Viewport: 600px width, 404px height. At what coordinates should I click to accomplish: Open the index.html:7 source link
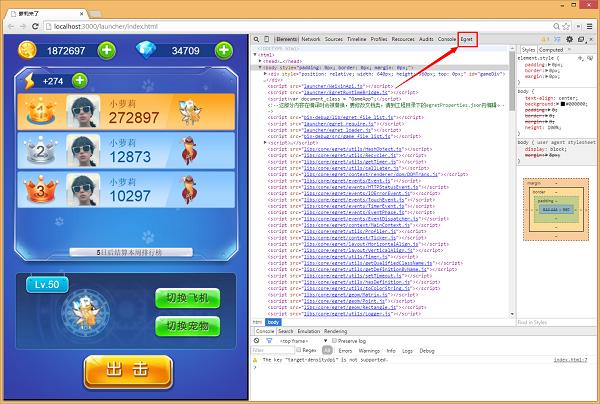click(x=570, y=360)
